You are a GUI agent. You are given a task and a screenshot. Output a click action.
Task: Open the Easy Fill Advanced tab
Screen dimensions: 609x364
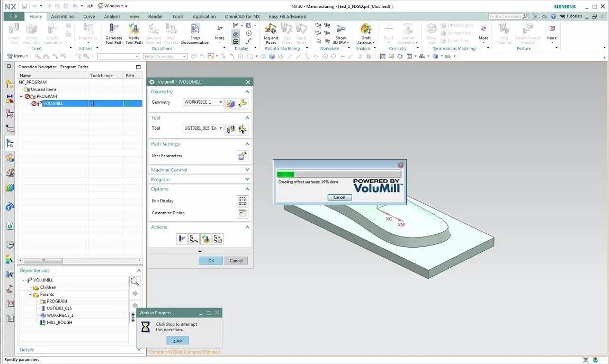tap(288, 17)
